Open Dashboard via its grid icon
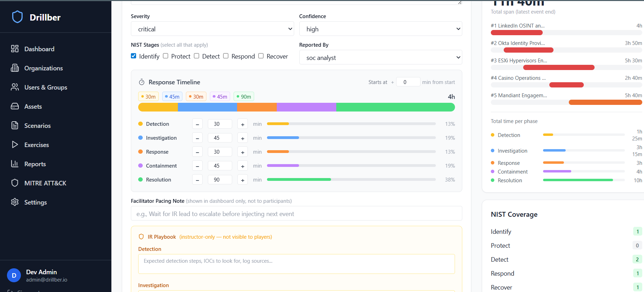The image size is (644, 292). pos(15,49)
